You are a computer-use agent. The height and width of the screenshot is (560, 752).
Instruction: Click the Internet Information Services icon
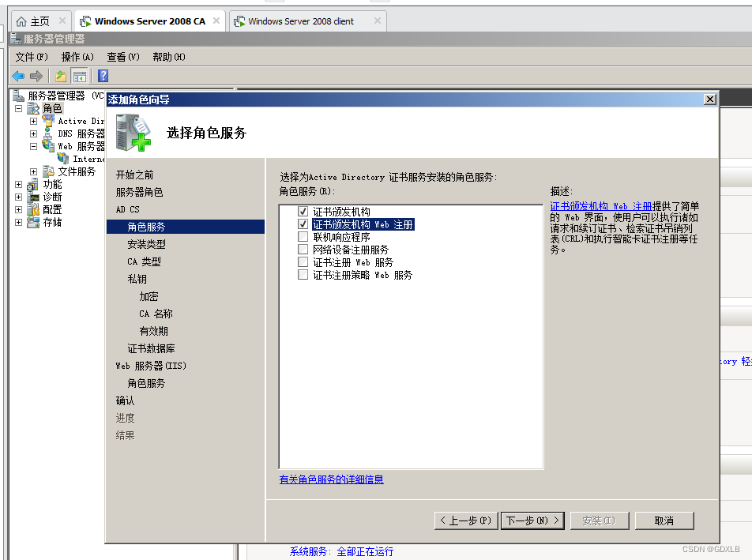click(63, 158)
